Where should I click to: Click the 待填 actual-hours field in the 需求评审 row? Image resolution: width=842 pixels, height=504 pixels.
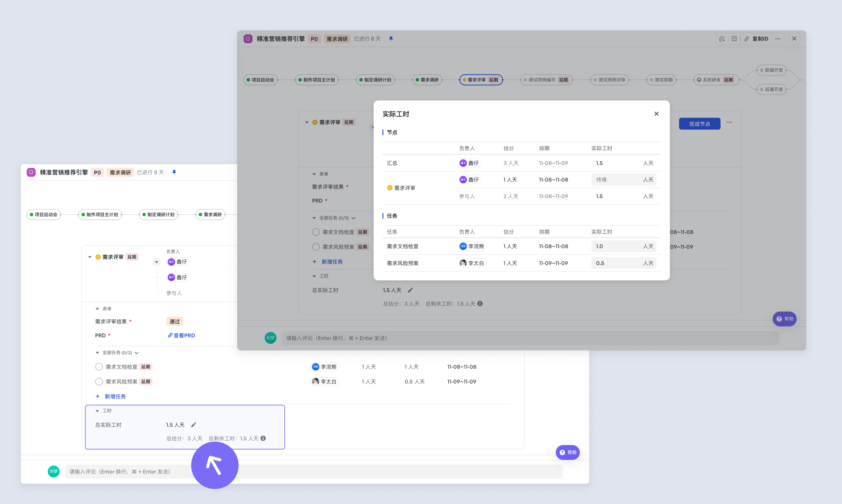[x=624, y=180]
